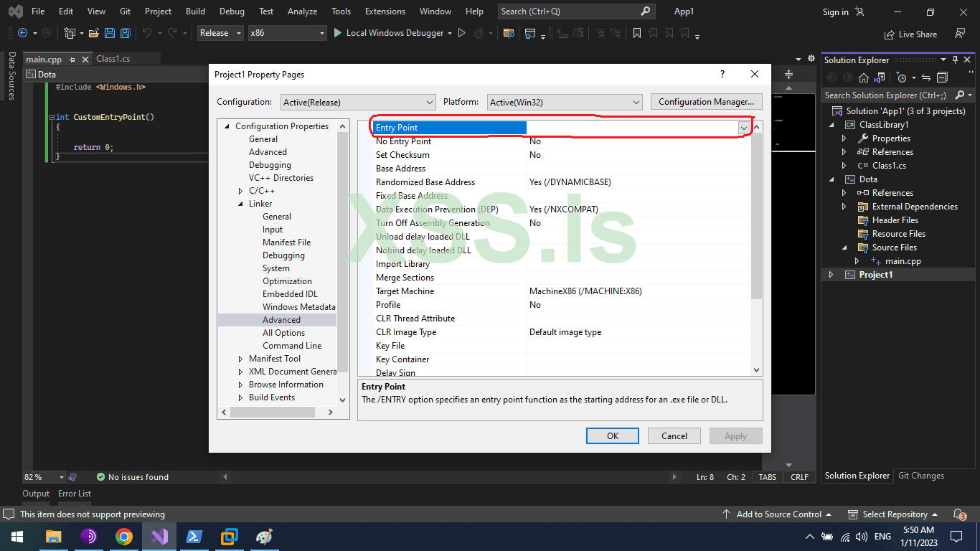Click the Save All toolbar icon
The image size is (980, 551).
126,33
